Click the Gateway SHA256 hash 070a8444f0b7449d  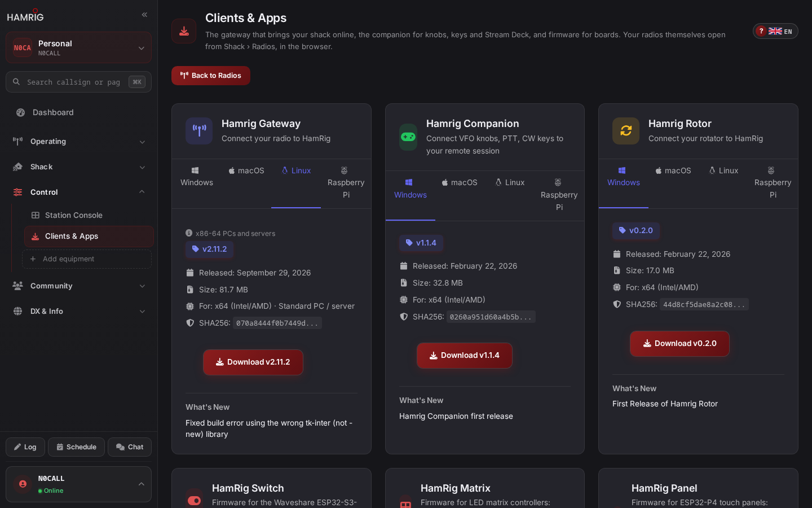pyautogui.click(x=277, y=323)
